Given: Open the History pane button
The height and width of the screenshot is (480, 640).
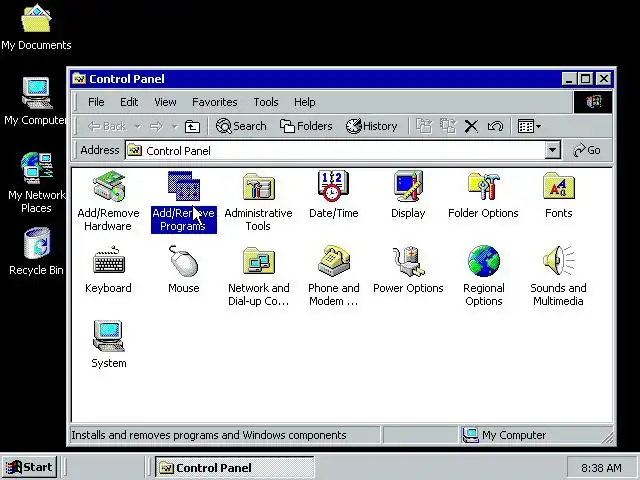Looking at the screenshot, I should point(371,126).
